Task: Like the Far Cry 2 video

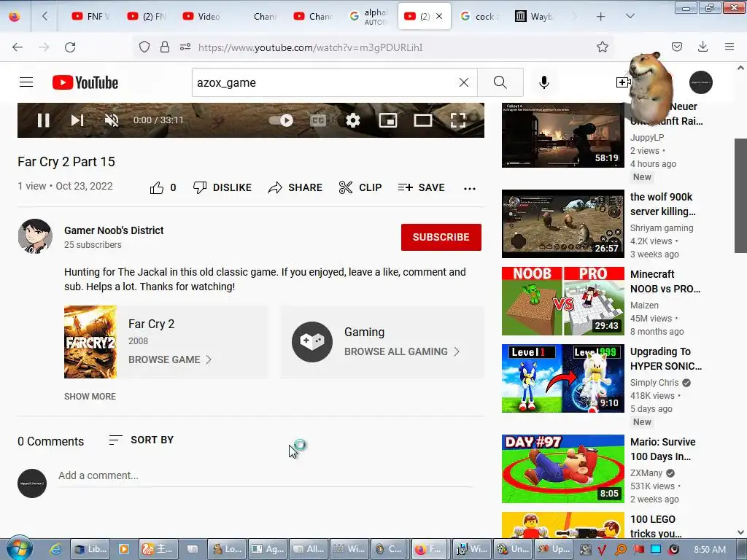Action: (x=163, y=187)
